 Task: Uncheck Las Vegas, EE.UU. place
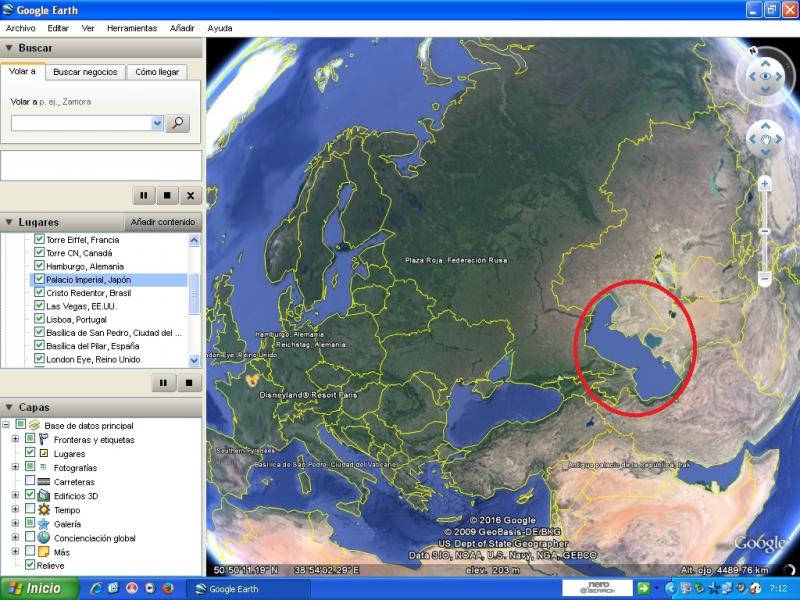tap(39, 306)
